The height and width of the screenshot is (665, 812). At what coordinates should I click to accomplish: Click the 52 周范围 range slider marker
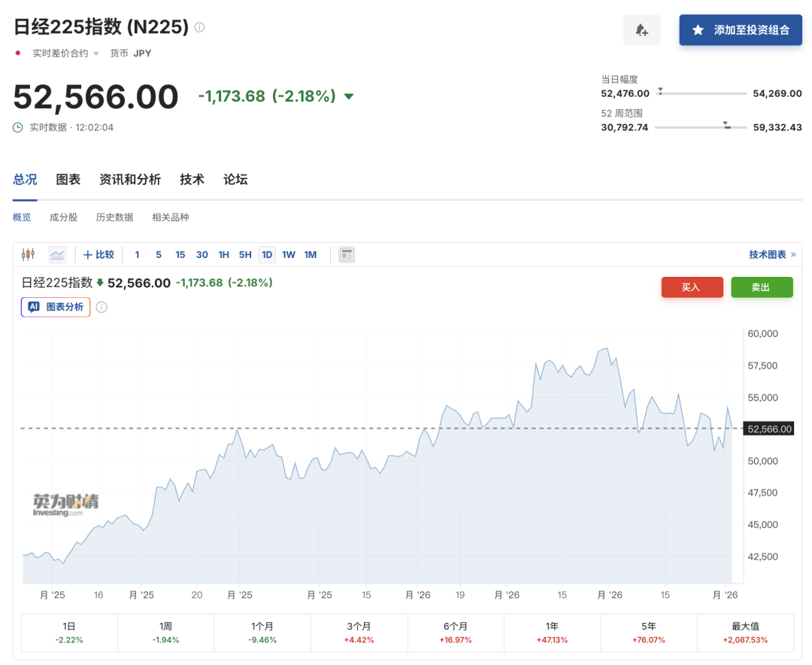coord(726,124)
